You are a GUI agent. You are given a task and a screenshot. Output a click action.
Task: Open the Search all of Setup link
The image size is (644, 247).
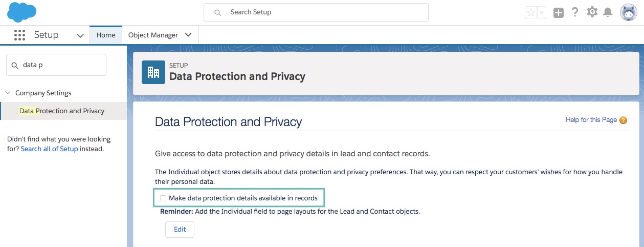click(x=50, y=149)
